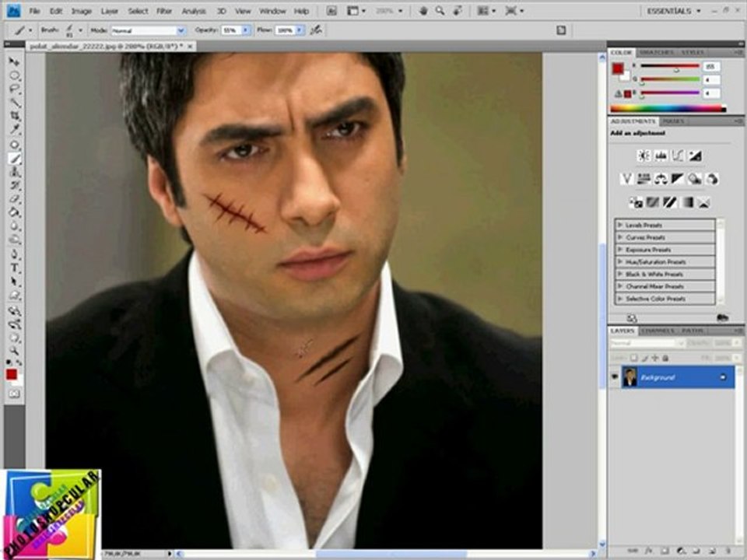Click the Brightness/Contrast adjustment icon

(x=644, y=156)
